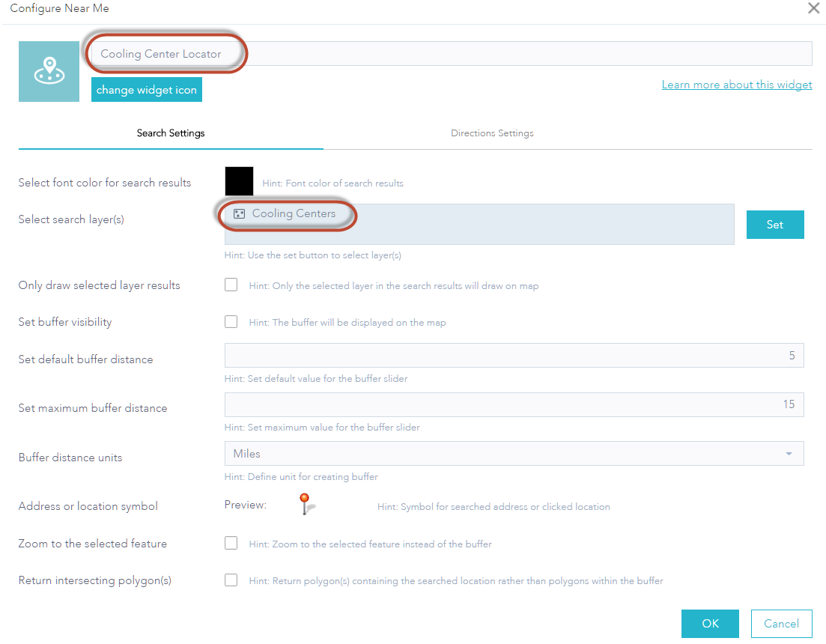Open the Buffer distance units dropdown
Image resolution: width=826 pixels, height=644 pixels.
[x=514, y=454]
